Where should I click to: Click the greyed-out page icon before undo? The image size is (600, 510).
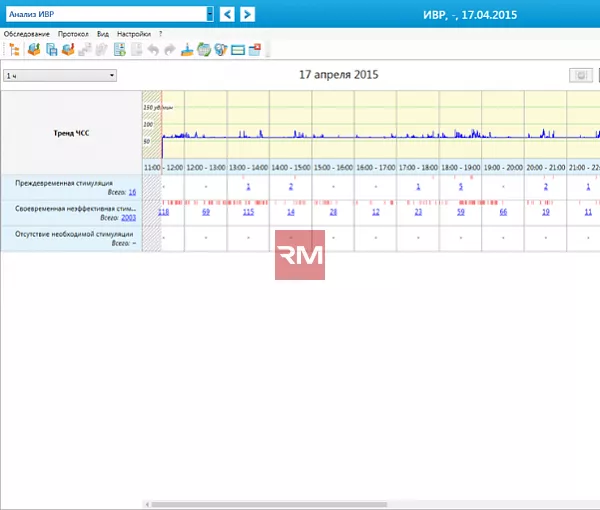click(x=137, y=50)
